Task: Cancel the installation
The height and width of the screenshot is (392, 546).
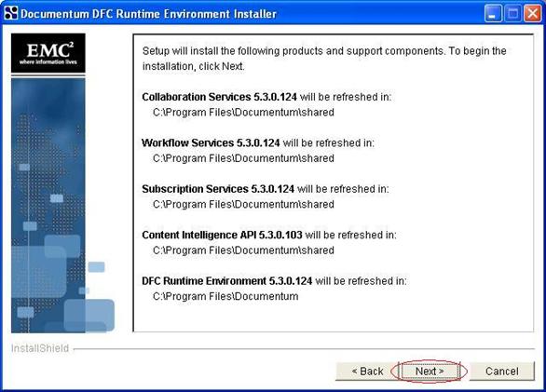Action: tap(502, 372)
